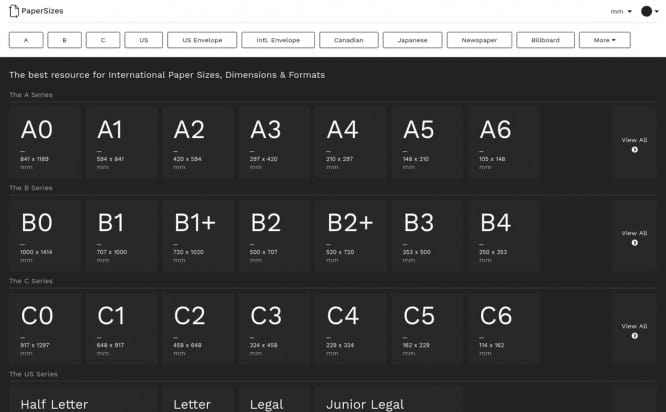Open the US nav button
Screen dimensions: 666x412
pos(144,40)
